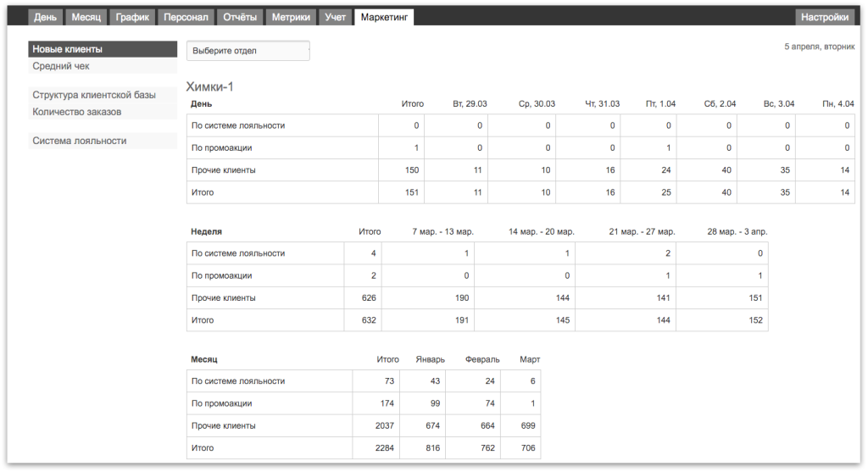Click По системе лояльности in the Месяц table
Screen dimensions: 868x472
[238, 381]
